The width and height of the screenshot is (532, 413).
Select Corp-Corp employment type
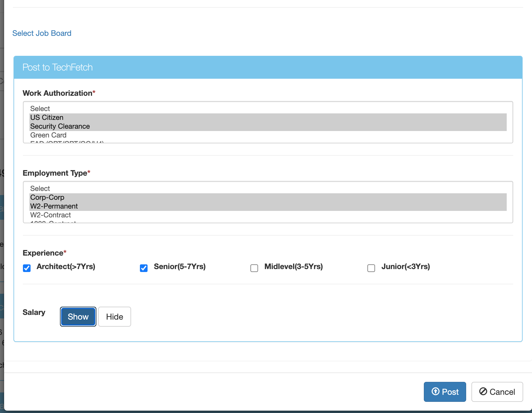(268, 197)
